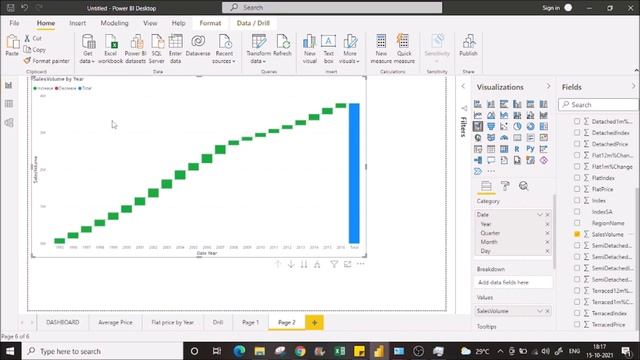Check the DetachedIndex field

pyautogui.click(x=577, y=133)
